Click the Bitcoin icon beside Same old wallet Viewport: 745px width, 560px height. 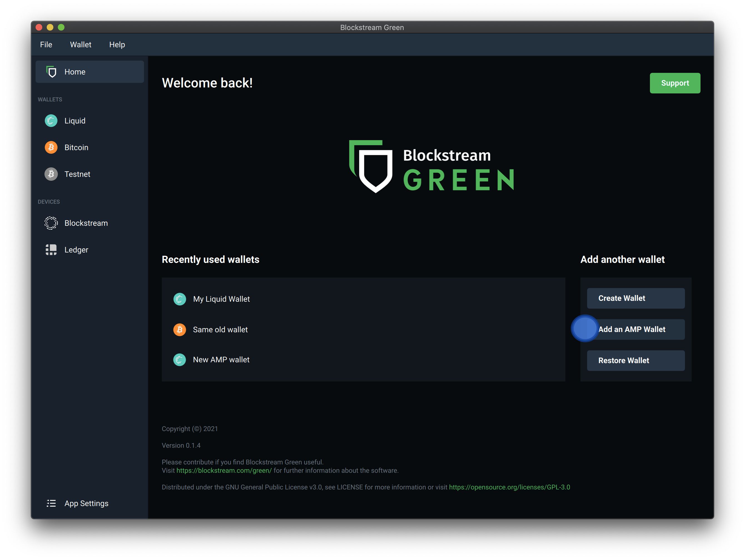coord(180,329)
